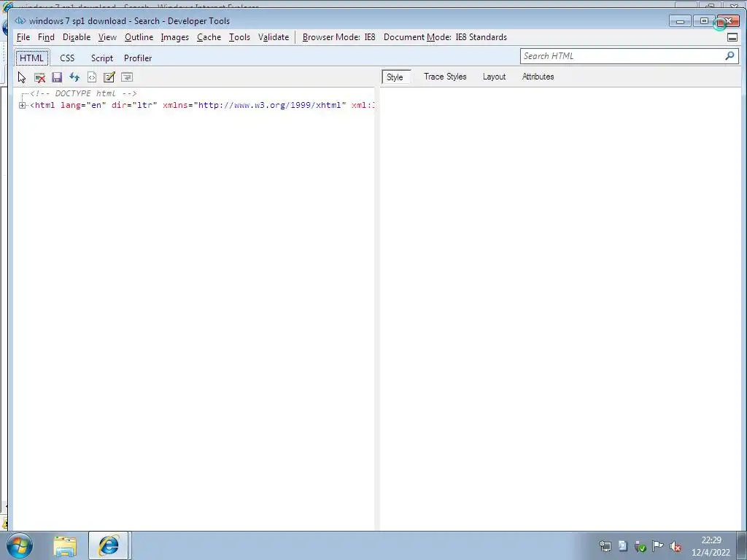Refresh the DOM tree with the blue arrows icon
This screenshot has height=560, width=747.
pyautogui.click(x=74, y=77)
